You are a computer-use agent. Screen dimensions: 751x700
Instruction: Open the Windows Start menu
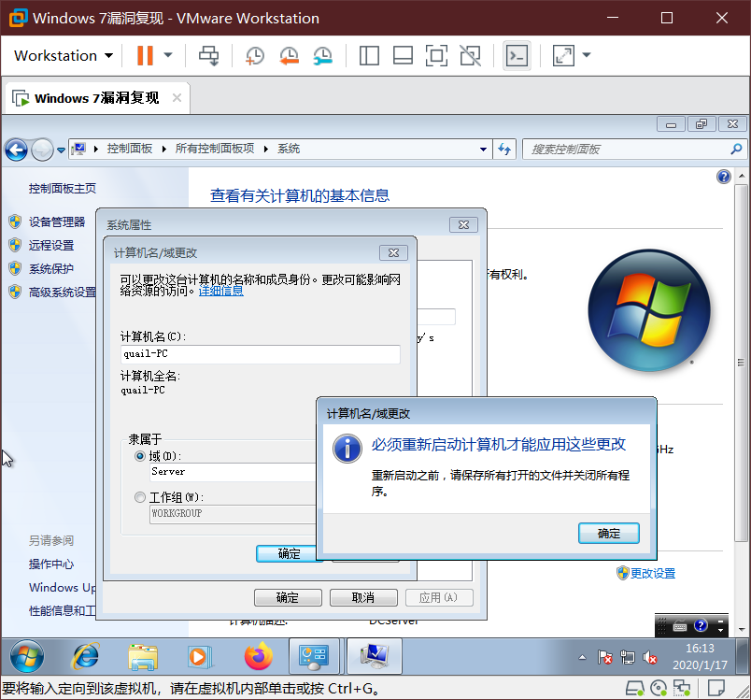27,656
